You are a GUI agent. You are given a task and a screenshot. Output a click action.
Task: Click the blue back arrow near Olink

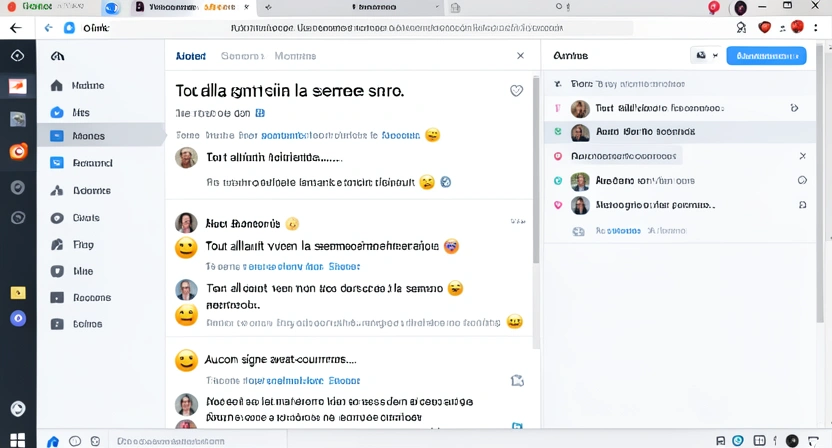point(48,28)
